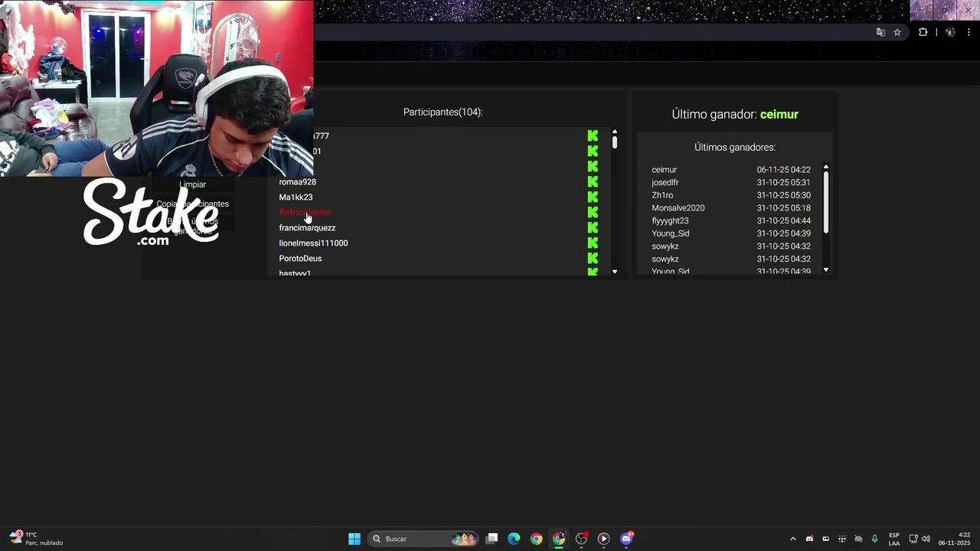Show hidden system tray icons
This screenshot has height=551, width=980.
[792, 539]
